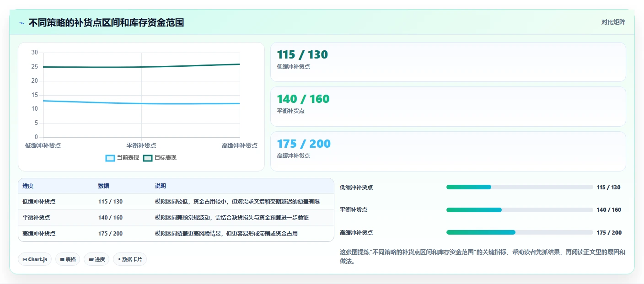Toggle the 当前表现 legend swatch
This screenshot has height=284, width=644.
coord(110,158)
